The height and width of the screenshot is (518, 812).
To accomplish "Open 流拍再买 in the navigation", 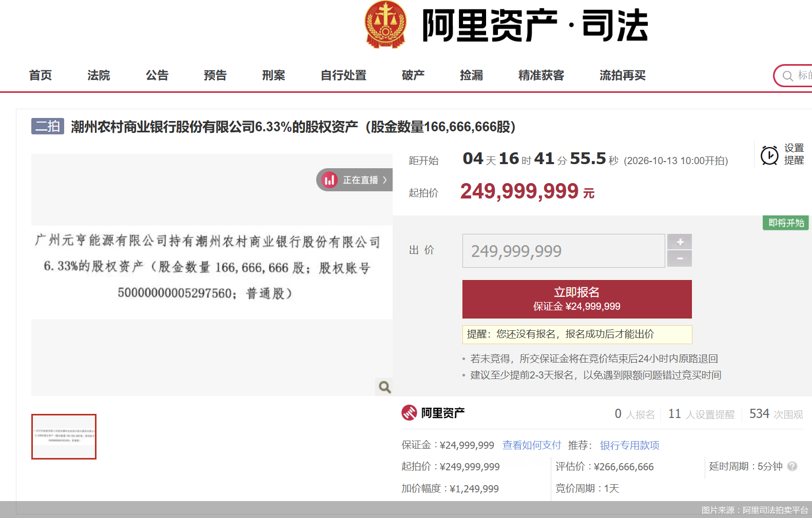I will click(x=623, y=75).
